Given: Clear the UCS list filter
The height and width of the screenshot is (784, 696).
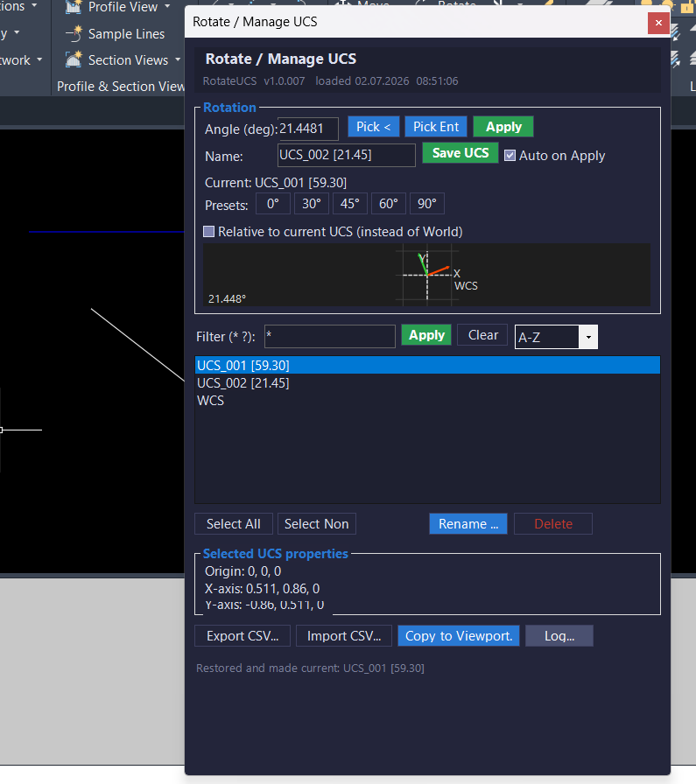Looking at the screenshot, I should point(483,335).
